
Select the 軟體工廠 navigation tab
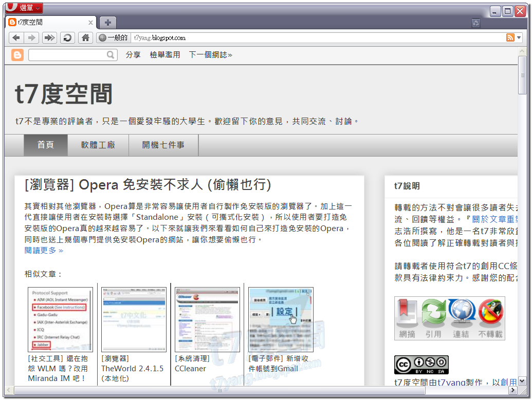(x=98, y=145)
